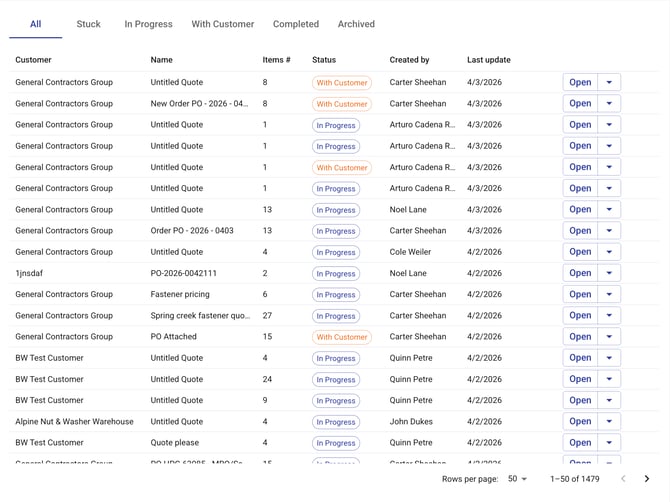Screen dimensions: 670x502
Task: Click the 24 items cell
Action: [x=267, y=379]
